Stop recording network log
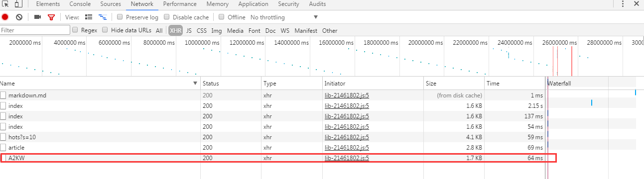Image resolution: width=644 pixels, height=179 pixels. [x=5, y=17]
